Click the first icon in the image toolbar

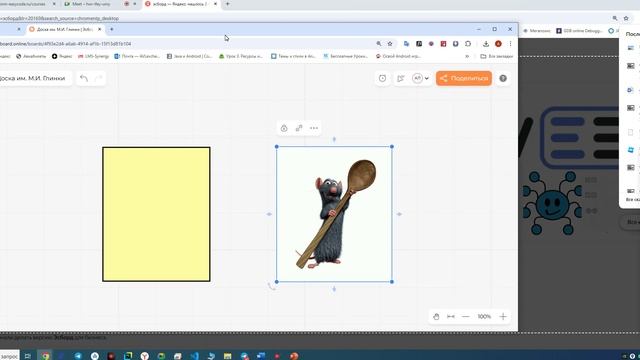click(284, 128)
